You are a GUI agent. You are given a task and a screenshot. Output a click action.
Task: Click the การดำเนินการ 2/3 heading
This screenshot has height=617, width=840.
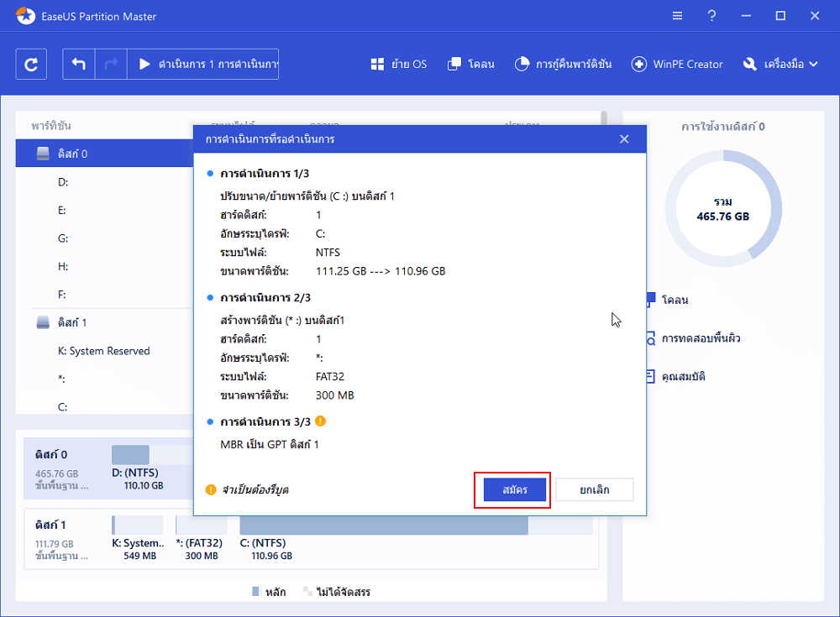[265, 298]
